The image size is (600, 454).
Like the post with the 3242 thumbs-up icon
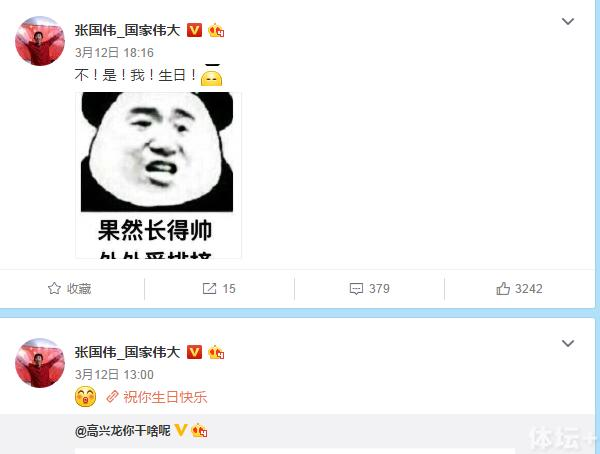pos(503,288)
